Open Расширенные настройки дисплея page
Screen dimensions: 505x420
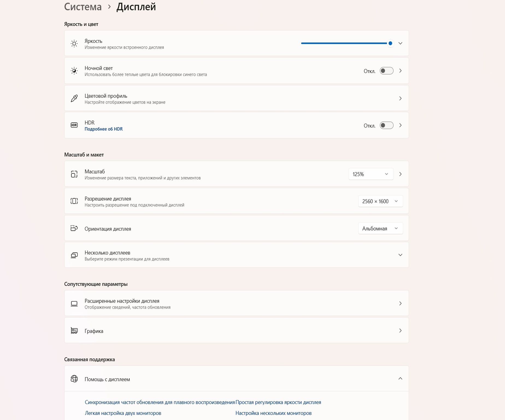(x=236, y=303)
